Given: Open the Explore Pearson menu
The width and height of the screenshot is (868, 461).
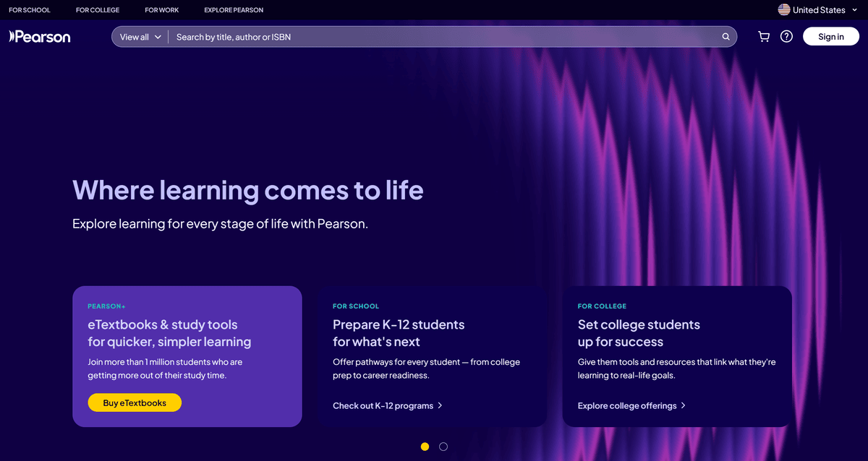Looking at the screenshot, I should pos(234,10).
